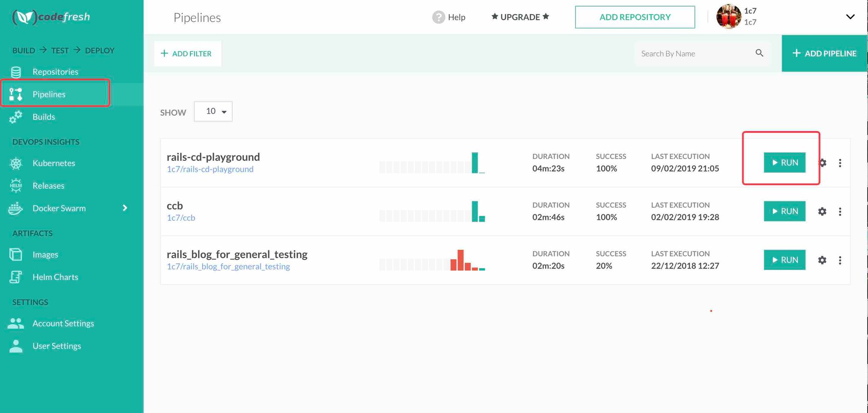The width and height of the screenshot is (868, 413).
Task: Open three-dot menu for rails-cd-playground
Action: coord(840,163)
